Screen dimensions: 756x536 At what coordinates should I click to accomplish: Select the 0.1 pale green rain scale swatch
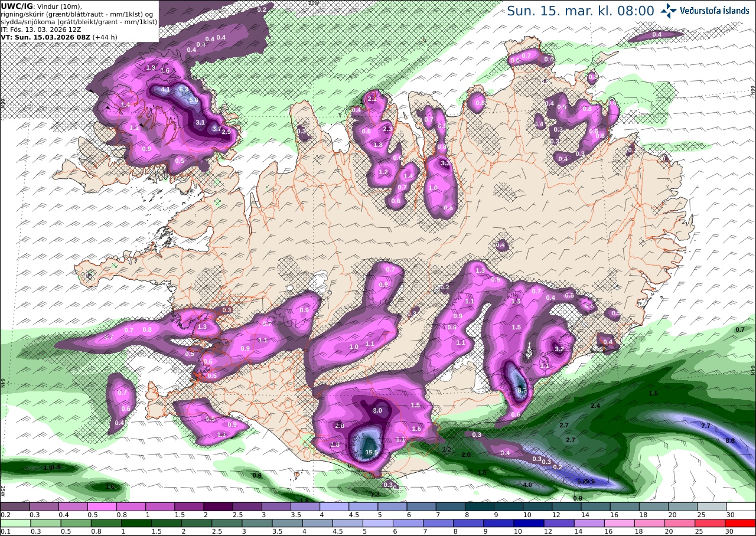(15, 523)
